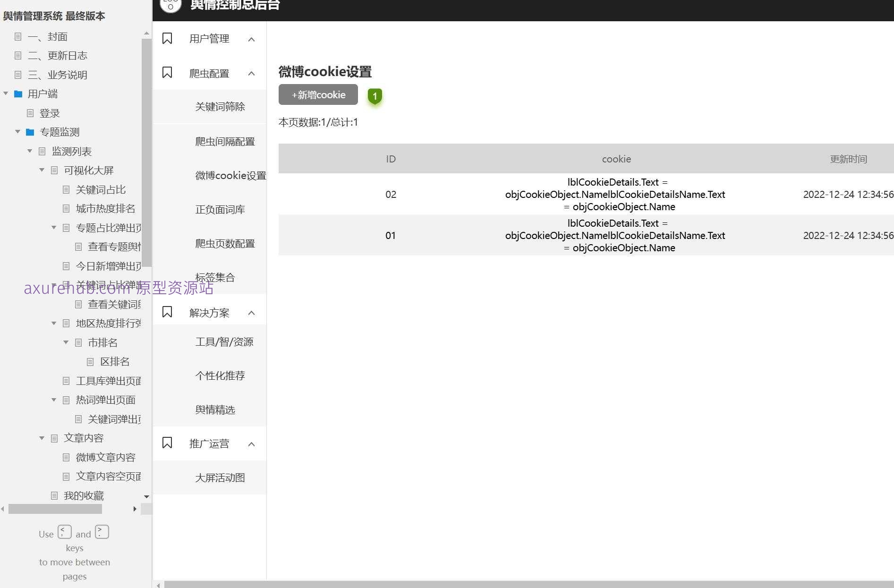Image resolution: width=894 pixels, height=588 pixels.
Task: Click the bookmark icon beside 解决方案
Action: point(167,312)
